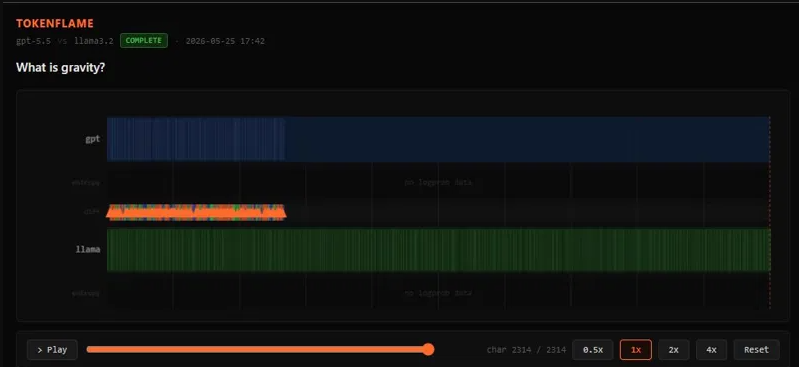Viewport: 799px width, 367px height.
Task: Set playback speed to 0.5x
Action: click(x=593, y=350)
